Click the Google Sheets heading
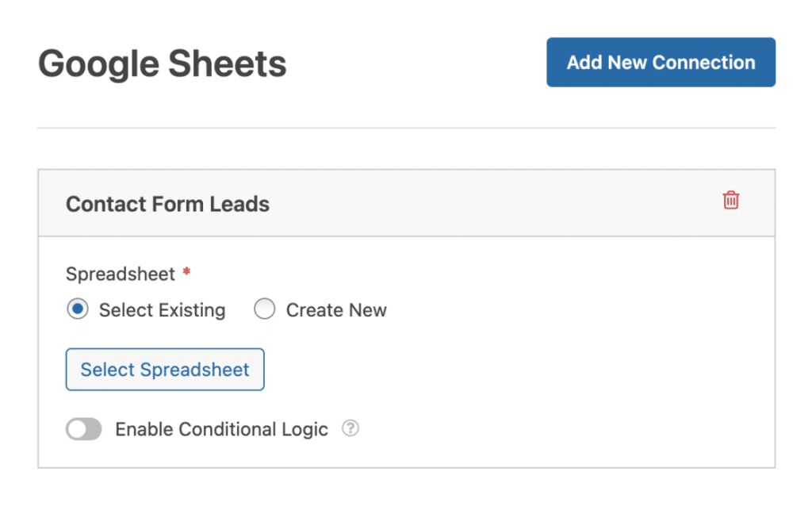Image resolution: width=812 pixels, height=510 pixels. coord(163,63)
